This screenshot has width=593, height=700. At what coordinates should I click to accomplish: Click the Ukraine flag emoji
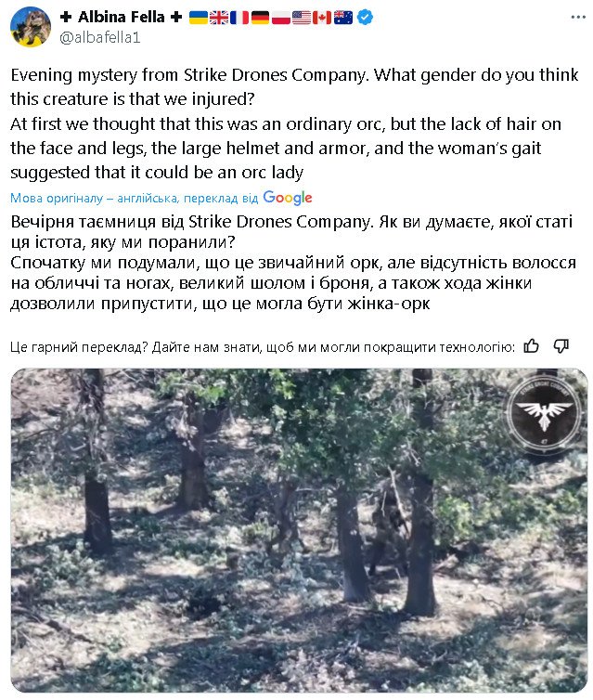[x=199, y=17]
